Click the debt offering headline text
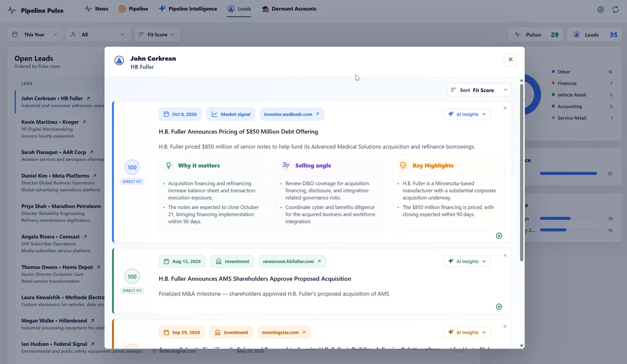The height and width of the screenshot is (364, 627). 238,132
